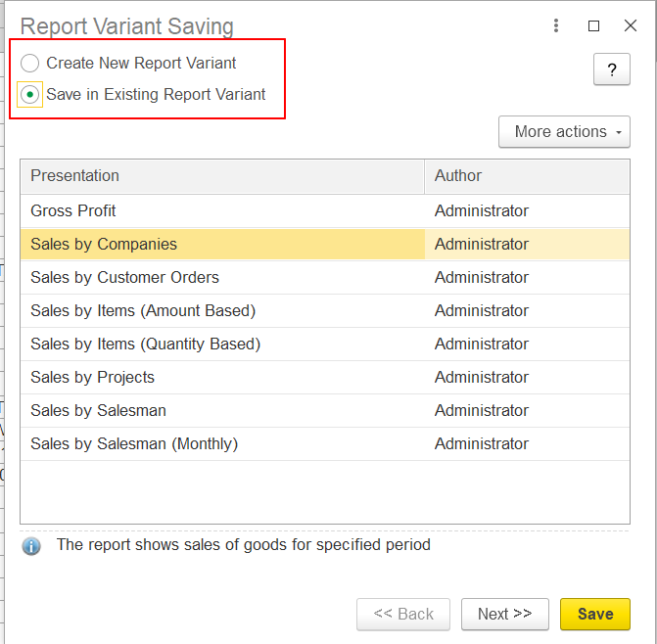The height and width of the screenshot is (644, 657).
Task: Select Create New Report Variant option
Action: 30,64
